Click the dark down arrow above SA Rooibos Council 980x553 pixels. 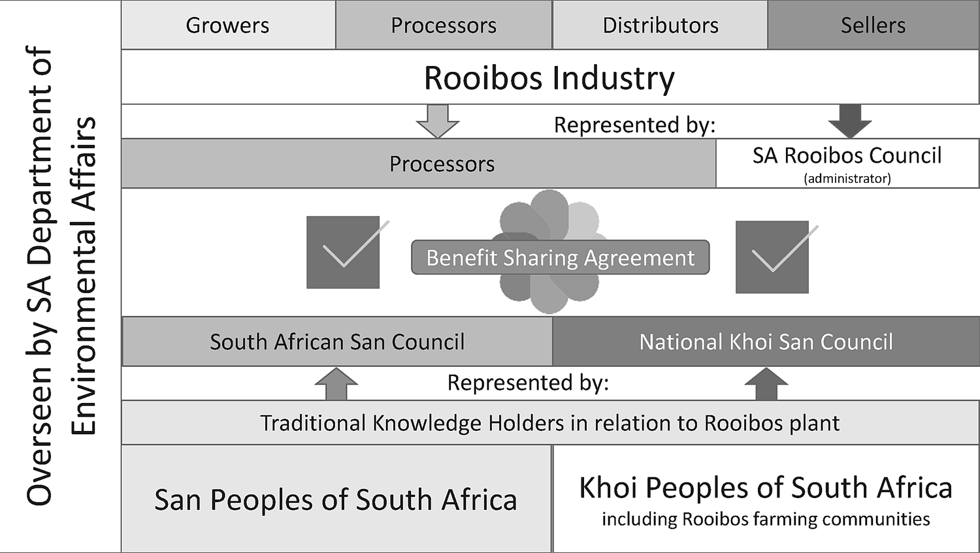coord(850,121)
